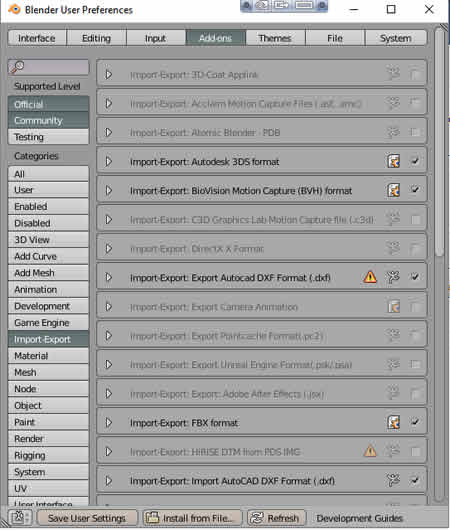Click the Blender logo in title bar
The image size is (450, 530).
(x=14, y=9)
